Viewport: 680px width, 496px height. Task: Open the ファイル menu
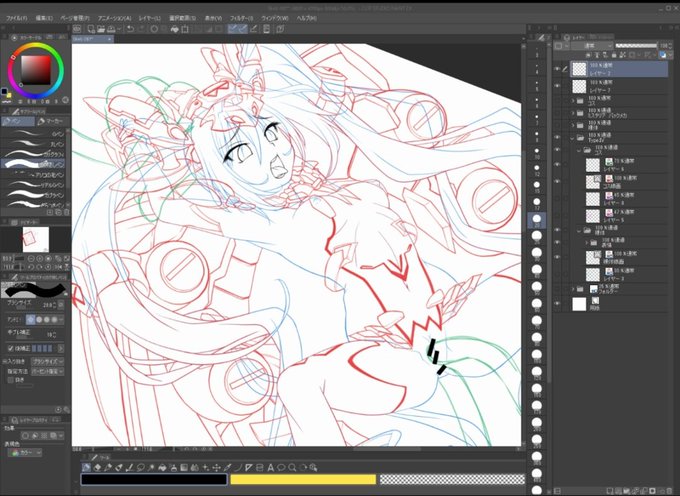(x=16, y=18)
